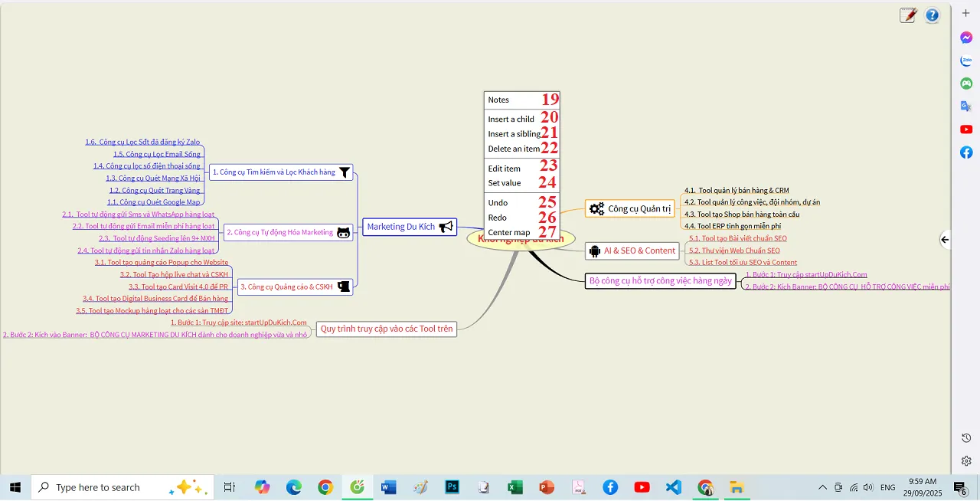Click the GitHub cat icon on 'Tự động Hóa Marketing' node

[x=343, y=232]
